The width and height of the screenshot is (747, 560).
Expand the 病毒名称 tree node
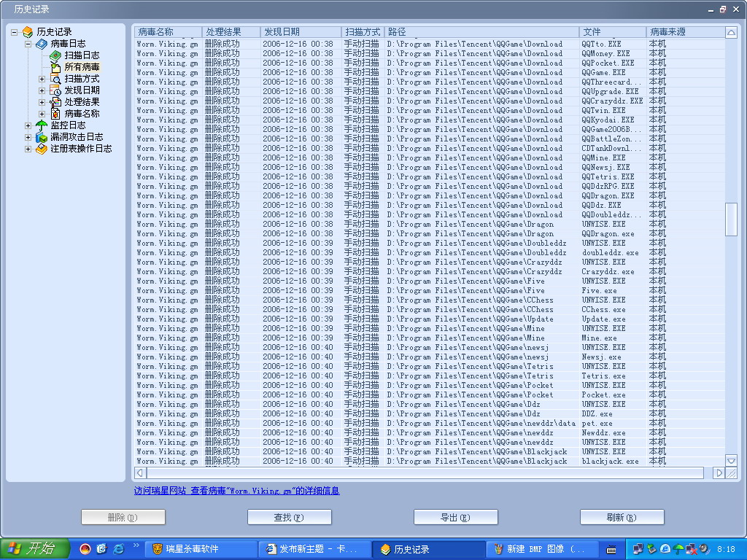42,114
